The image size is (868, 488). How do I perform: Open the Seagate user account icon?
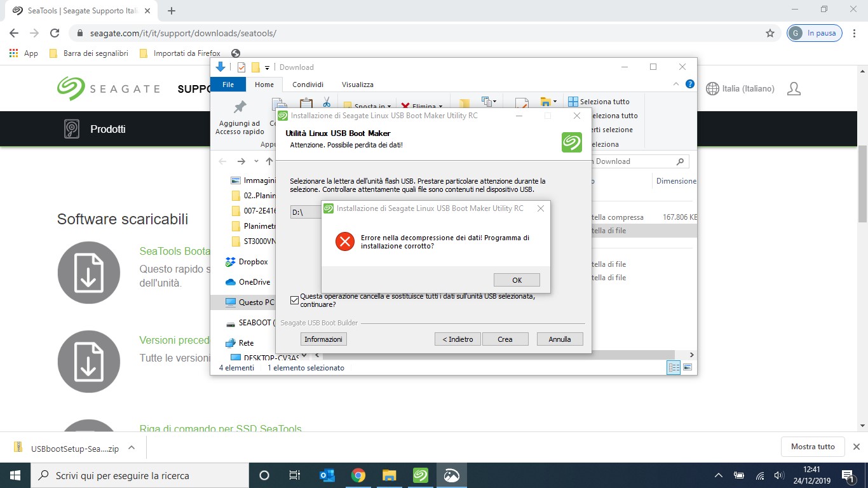pyautogui.click(x=794, y=89)
